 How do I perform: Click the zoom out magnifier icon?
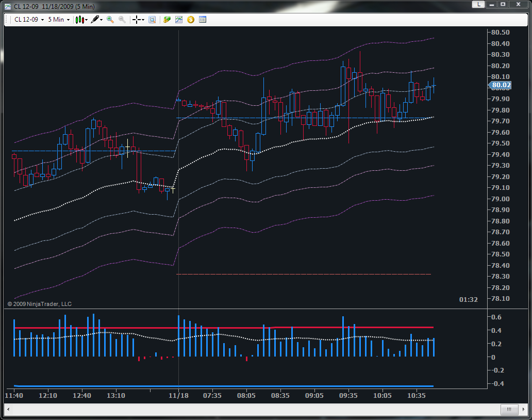pos(122,20)
